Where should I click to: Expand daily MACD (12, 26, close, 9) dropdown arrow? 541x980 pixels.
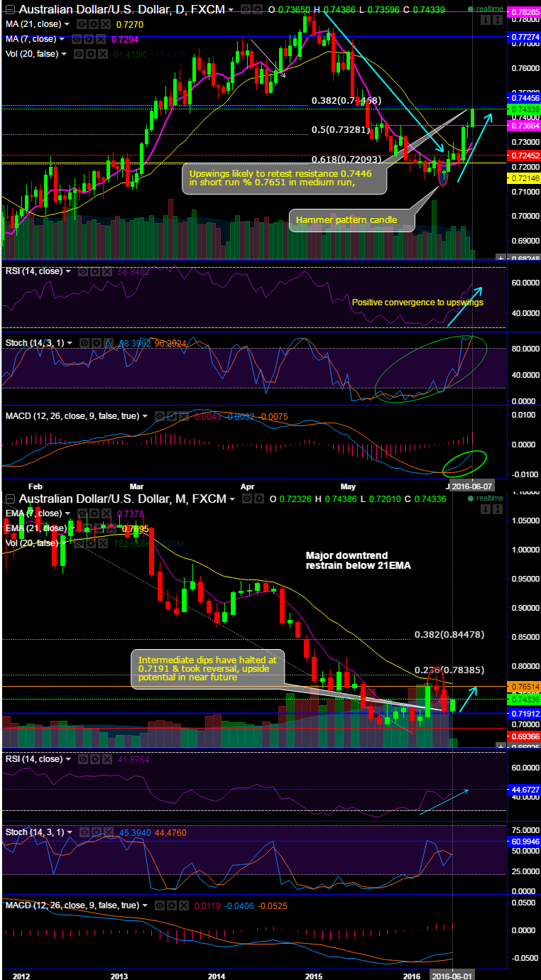tap(145, 416)
